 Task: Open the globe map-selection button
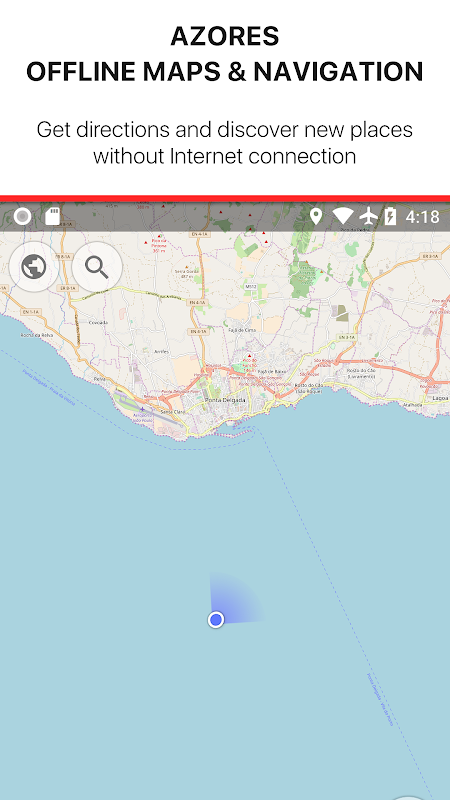pyautogui.click(x=34, y=266)
